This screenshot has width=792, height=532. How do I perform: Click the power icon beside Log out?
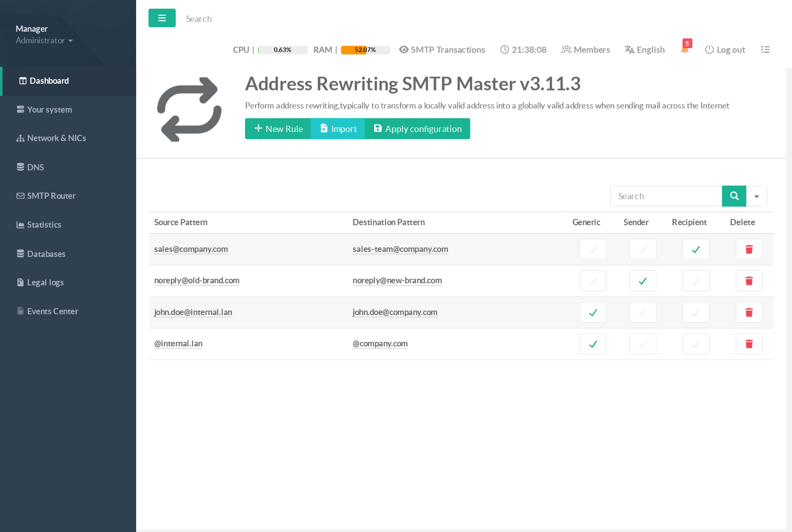coord(709,49)
